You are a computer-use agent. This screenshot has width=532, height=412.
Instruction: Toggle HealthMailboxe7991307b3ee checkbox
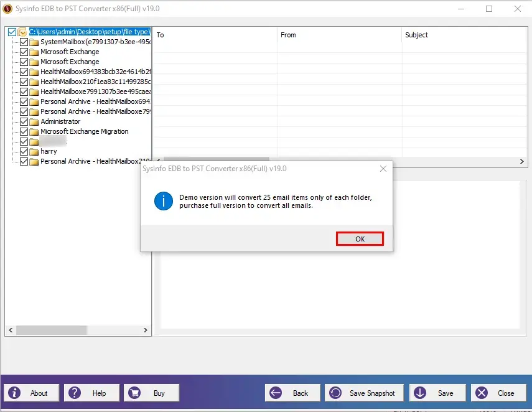point(24,91)
